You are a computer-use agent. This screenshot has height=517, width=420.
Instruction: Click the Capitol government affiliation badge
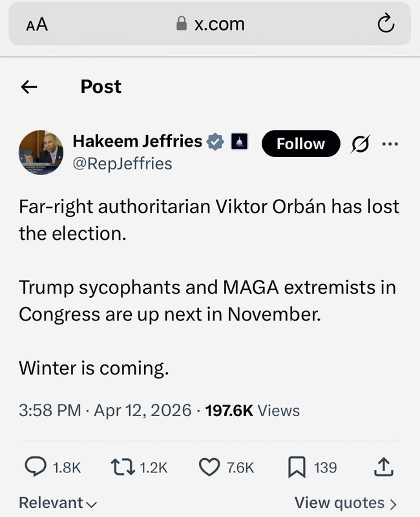point(239,142)
